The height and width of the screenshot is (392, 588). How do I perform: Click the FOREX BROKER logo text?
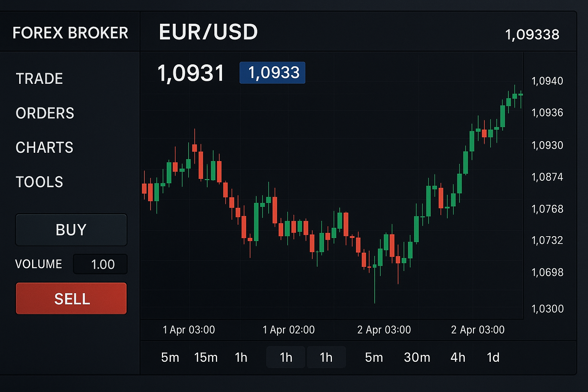tap(70, 33)
